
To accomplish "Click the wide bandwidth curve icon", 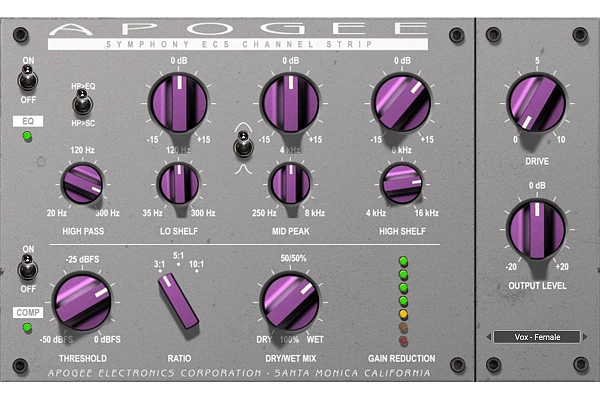I will point(244,127).
